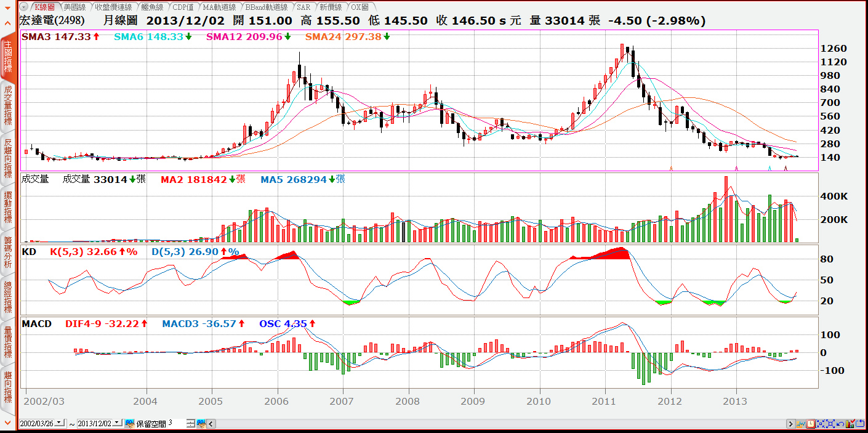This screenshot has height=433, width=868.
Task: Open the CDP值 tab
Action: coord(183,7)
